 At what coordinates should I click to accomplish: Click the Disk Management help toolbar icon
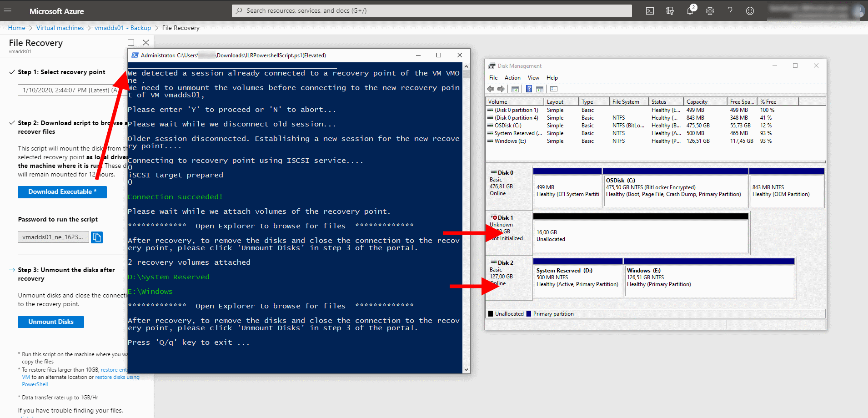(x=529, y=89)
